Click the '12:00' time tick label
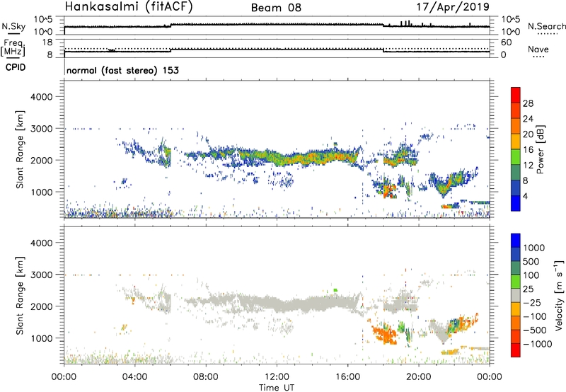The image size is (566, 392). pyautogui.click(x=277, y=377)
